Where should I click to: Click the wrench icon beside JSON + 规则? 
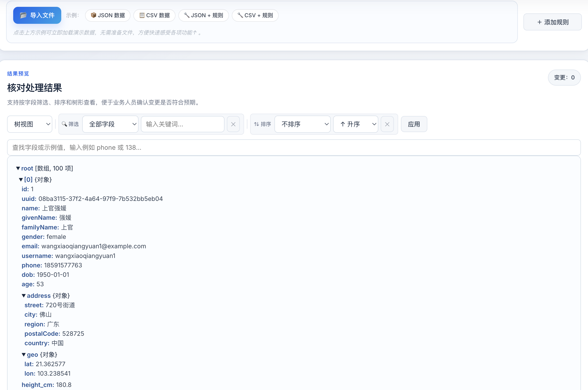[x=187, y=15]
